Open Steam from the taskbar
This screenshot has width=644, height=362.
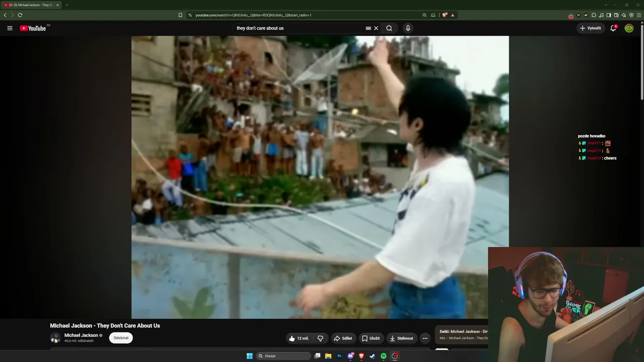[372, 356]
